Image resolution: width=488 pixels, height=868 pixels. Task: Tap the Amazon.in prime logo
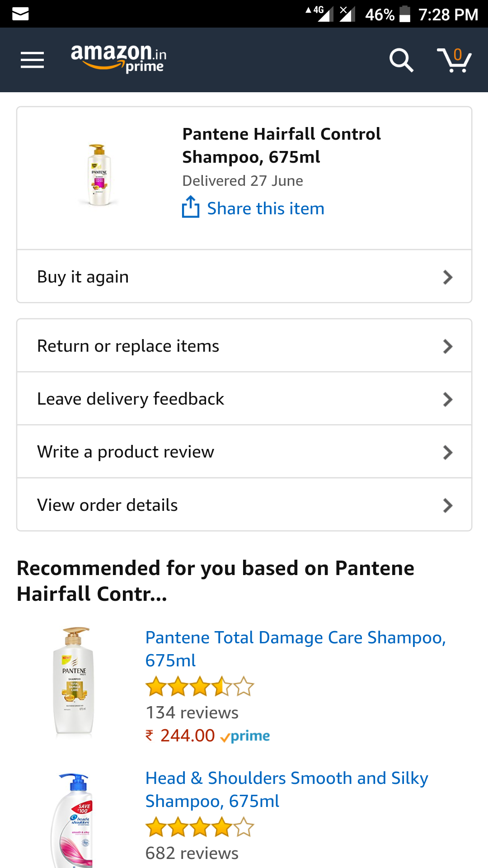(x=118, y=59)
